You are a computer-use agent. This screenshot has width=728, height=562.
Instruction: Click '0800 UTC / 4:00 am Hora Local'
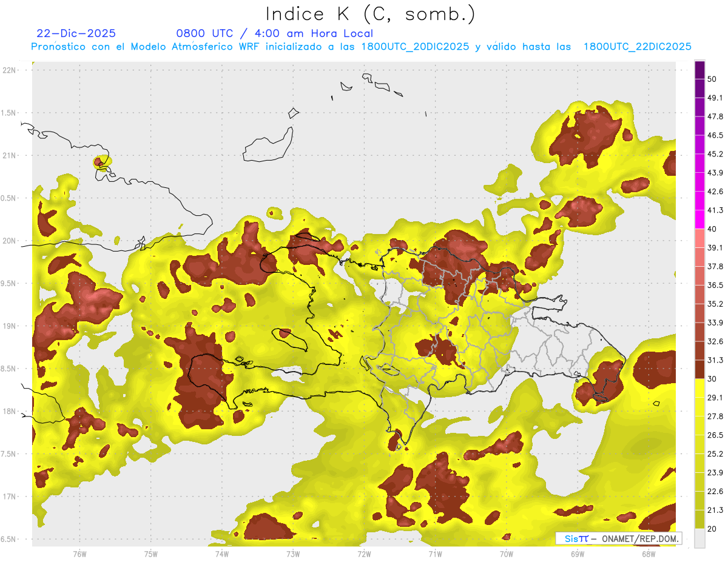(x=275, y=33)
